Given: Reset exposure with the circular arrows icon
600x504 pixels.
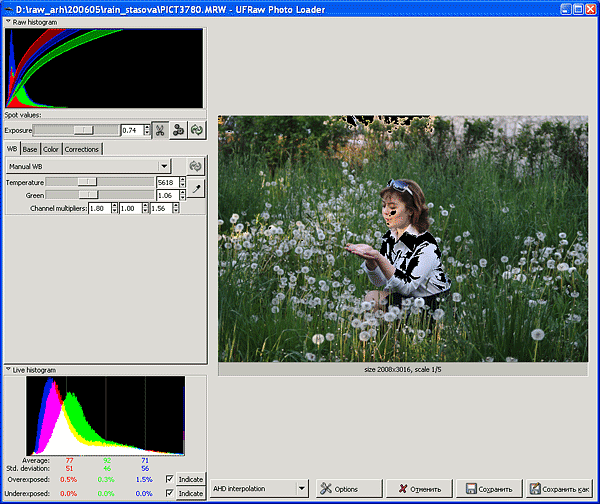Looking at the screenshot, I should pos(196,130).
